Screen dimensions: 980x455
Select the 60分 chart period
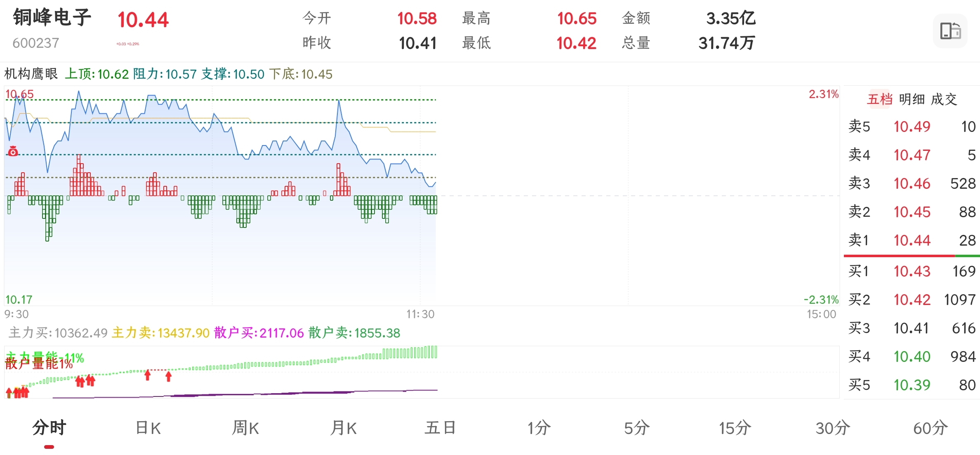[931, 428]
